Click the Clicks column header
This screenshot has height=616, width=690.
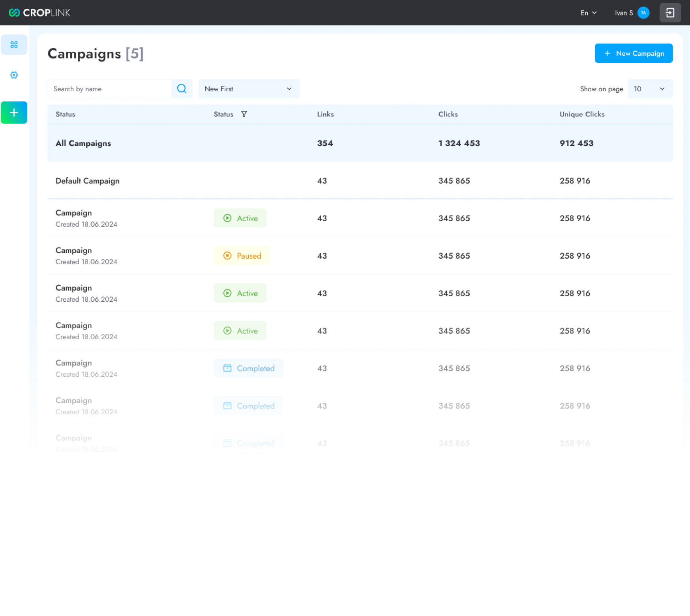448,114
